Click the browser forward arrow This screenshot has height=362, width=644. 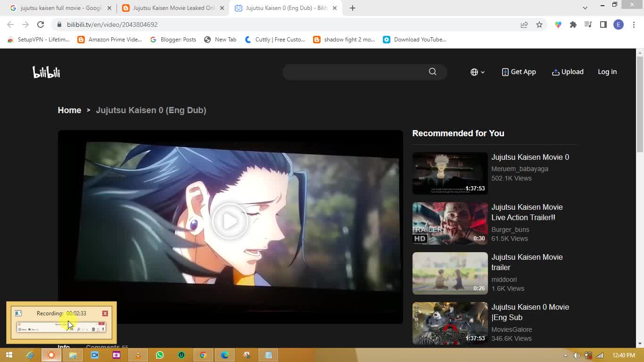[25, 25]
